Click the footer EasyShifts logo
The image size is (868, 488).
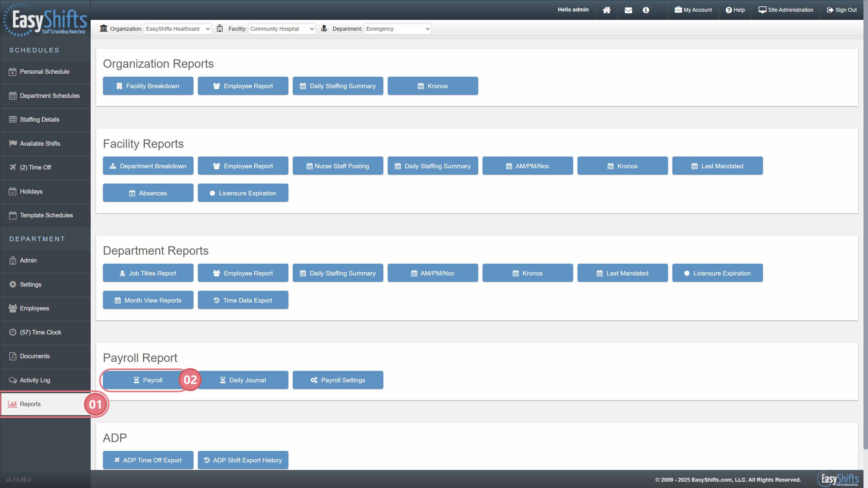tap(838, 479)
